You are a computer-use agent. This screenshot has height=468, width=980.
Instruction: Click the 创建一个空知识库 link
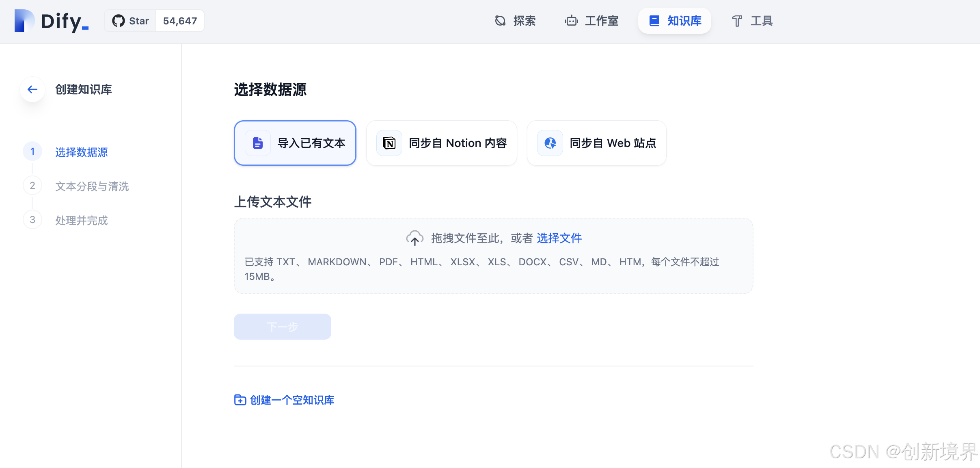[x=292, y=400]
